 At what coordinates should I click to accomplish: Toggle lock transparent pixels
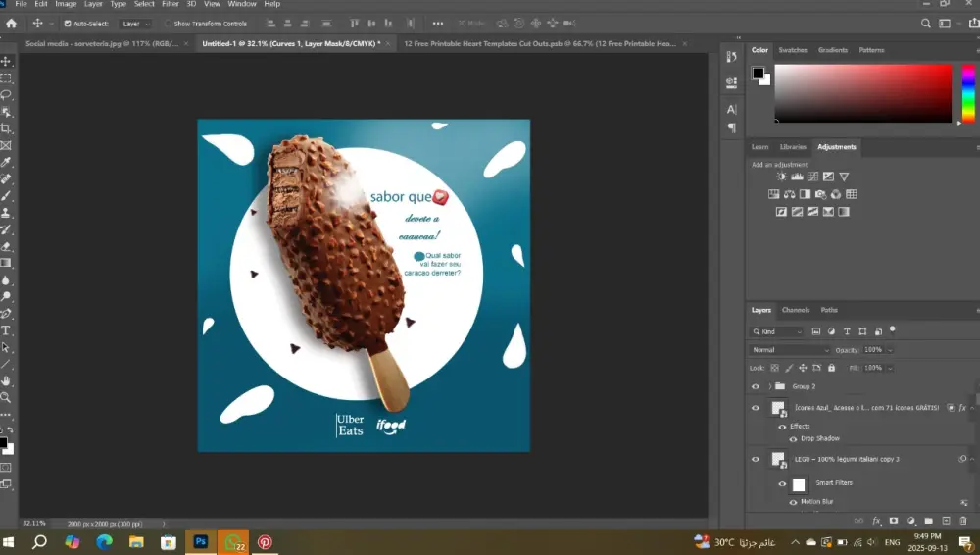(x=774, y=368)
